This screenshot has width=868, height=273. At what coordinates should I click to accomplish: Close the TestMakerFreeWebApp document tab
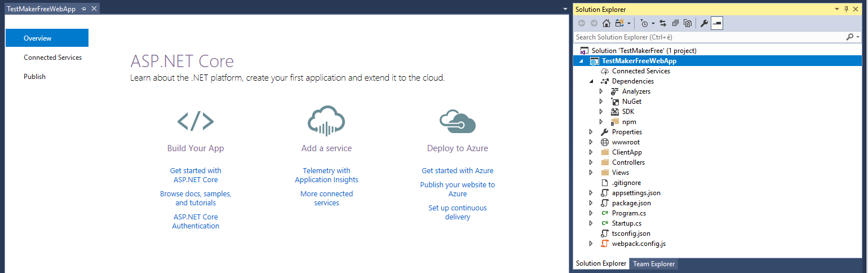94,9
